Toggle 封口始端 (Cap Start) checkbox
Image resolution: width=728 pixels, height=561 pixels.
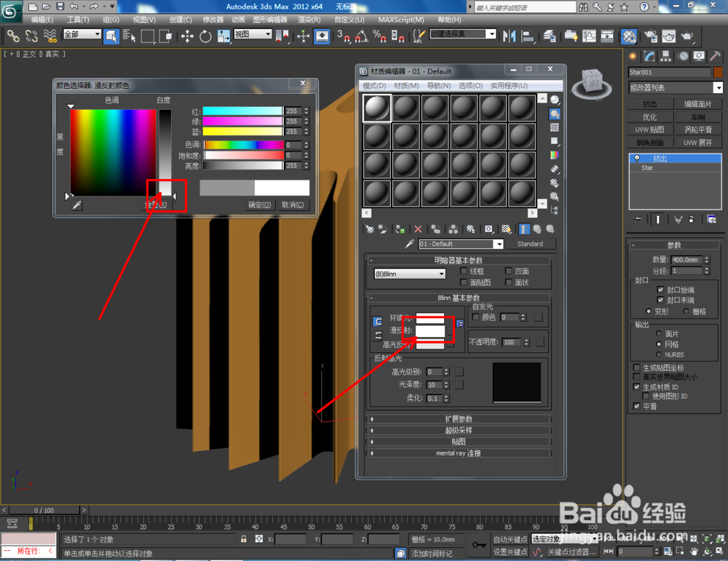click(660, 290)
